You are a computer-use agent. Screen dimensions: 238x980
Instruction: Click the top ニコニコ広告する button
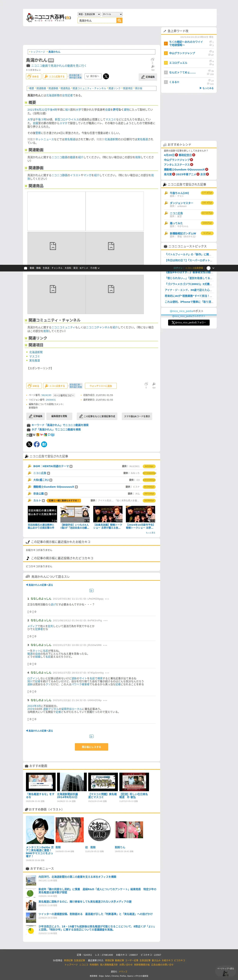54,77
